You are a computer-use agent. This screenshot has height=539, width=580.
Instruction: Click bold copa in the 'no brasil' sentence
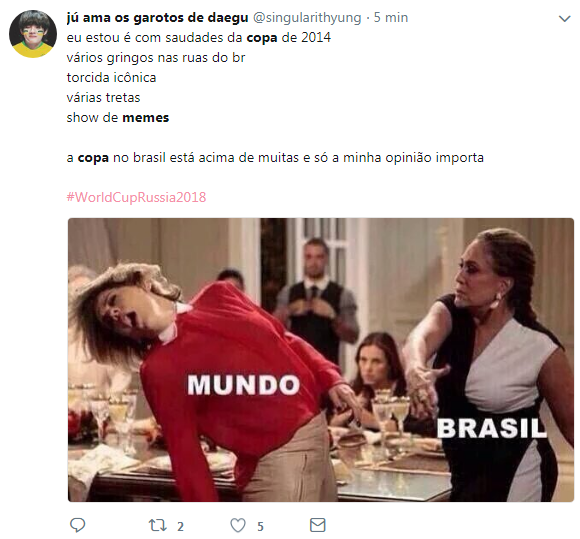coord(93,158)
